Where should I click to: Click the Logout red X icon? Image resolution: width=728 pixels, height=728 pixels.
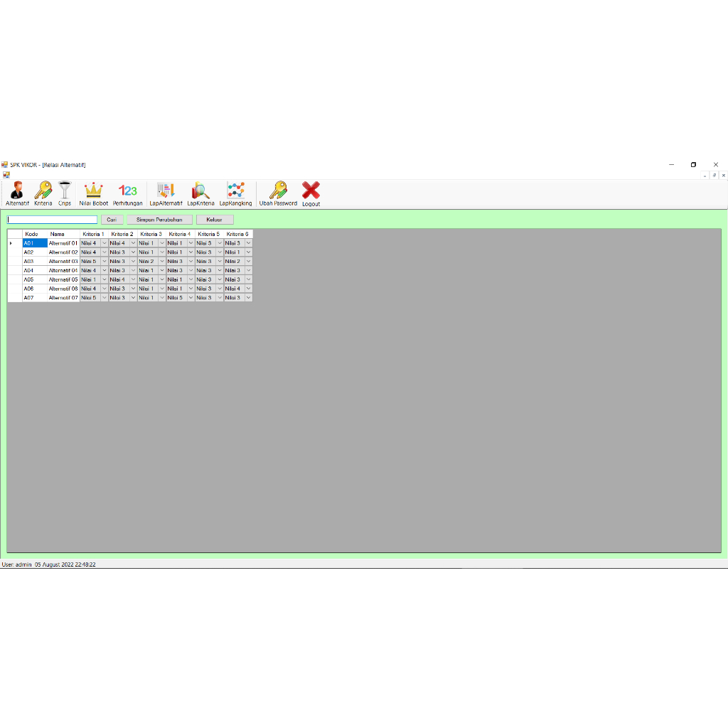[x=311, y=194]
